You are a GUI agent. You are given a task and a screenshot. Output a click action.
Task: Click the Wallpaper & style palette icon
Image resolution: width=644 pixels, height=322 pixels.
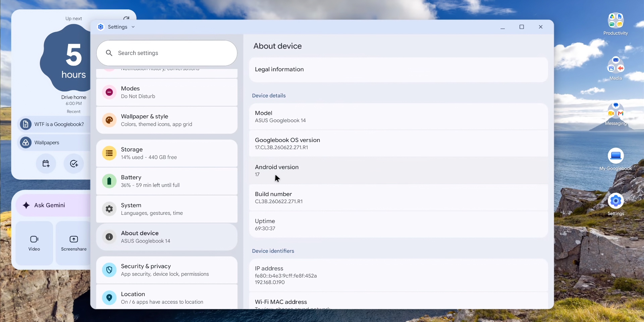[109, 120]
